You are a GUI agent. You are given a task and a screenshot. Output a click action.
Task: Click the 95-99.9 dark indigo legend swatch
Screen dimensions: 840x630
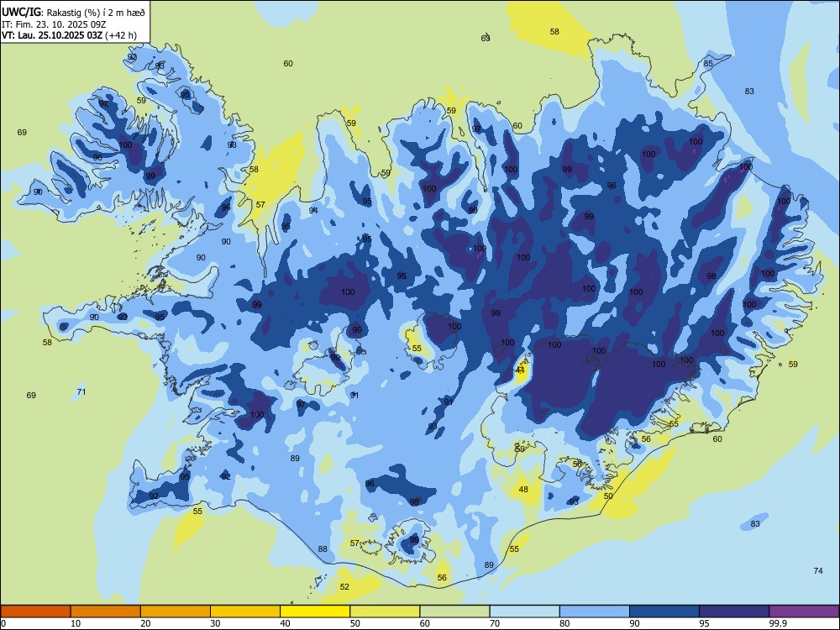(x=734, y=612)
